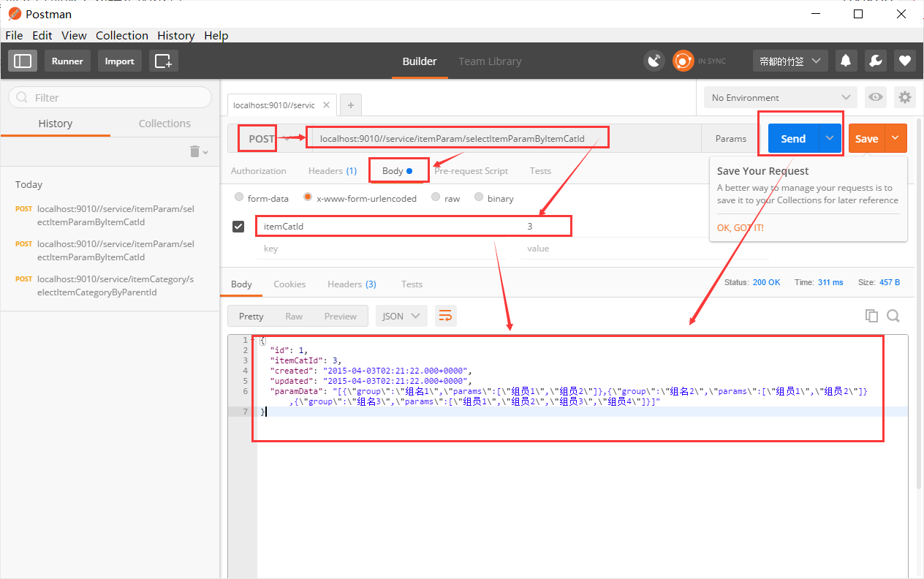This screenshot has width=924, height=579.
Task: Open notifications with the bell icon
Action: pos(847,61)
